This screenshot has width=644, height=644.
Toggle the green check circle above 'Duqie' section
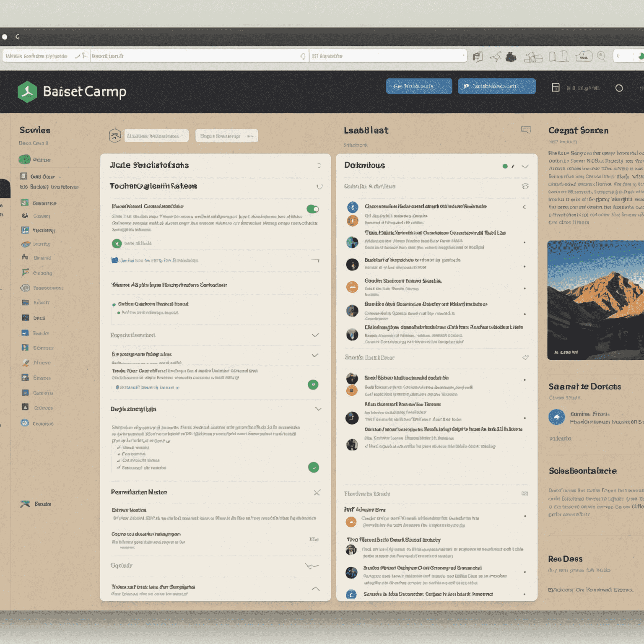pos(313,384)
